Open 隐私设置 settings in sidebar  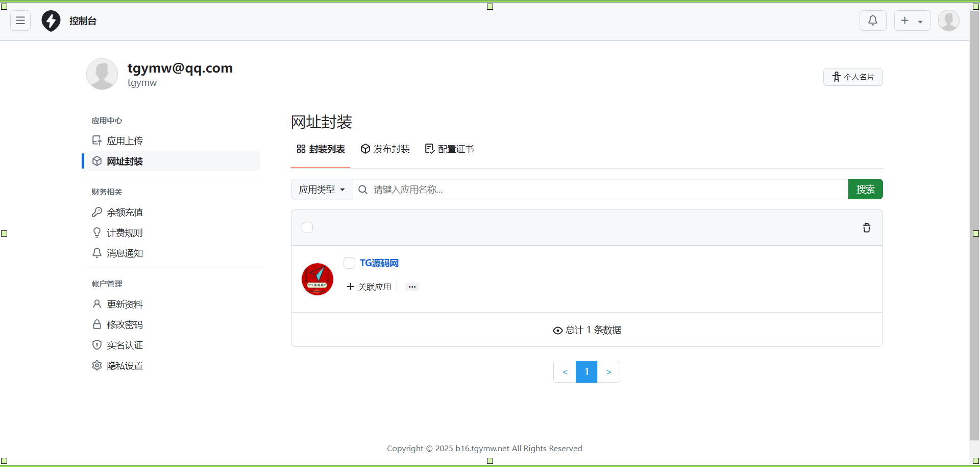(x=125, y=365)
